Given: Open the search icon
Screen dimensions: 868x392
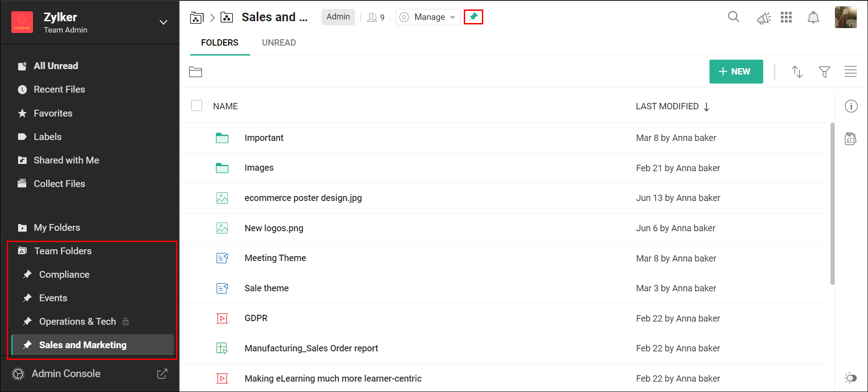Looking at the screenshot, I should tap(733, 17).
